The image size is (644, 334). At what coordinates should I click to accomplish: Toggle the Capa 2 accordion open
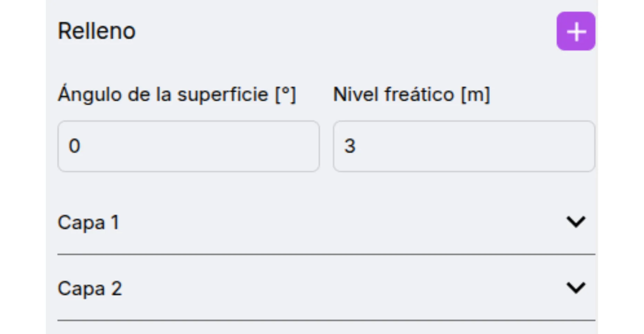(x=326, y=288)
